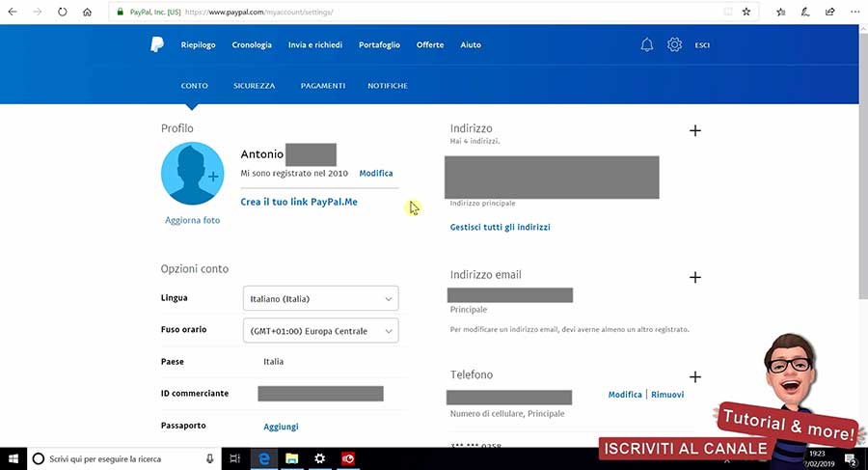Image resolution: width=868 pixels, height=470 pixels.
Task: Open File Explorer from taskbar
Action: pos(291,459)
